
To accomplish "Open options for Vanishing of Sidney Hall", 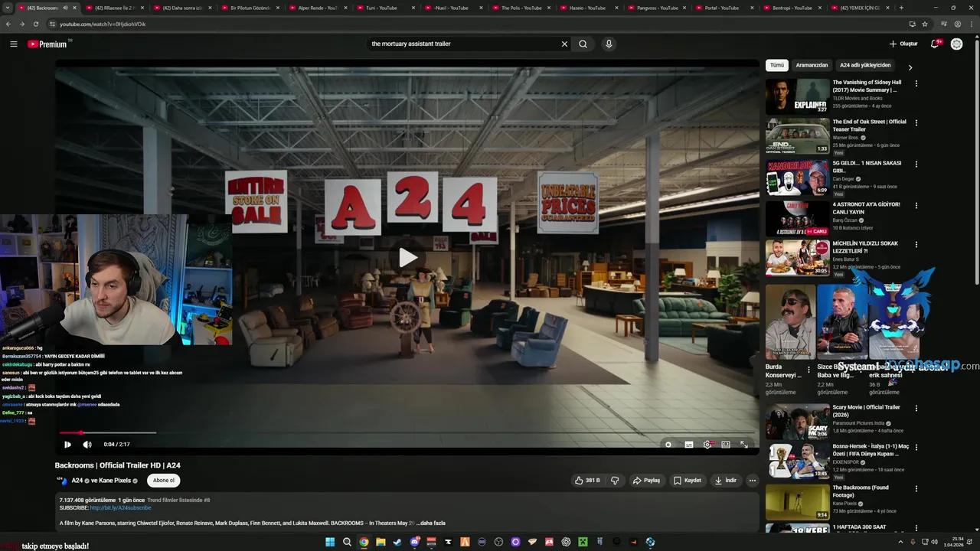I will 916,83.
